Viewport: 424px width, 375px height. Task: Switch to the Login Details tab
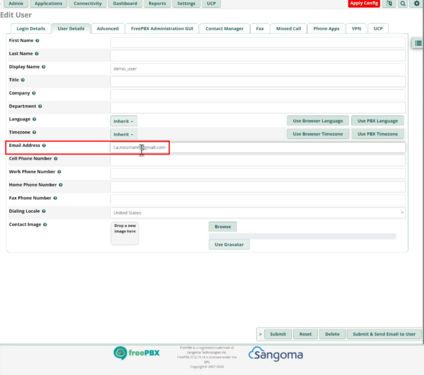coord(31,29)
